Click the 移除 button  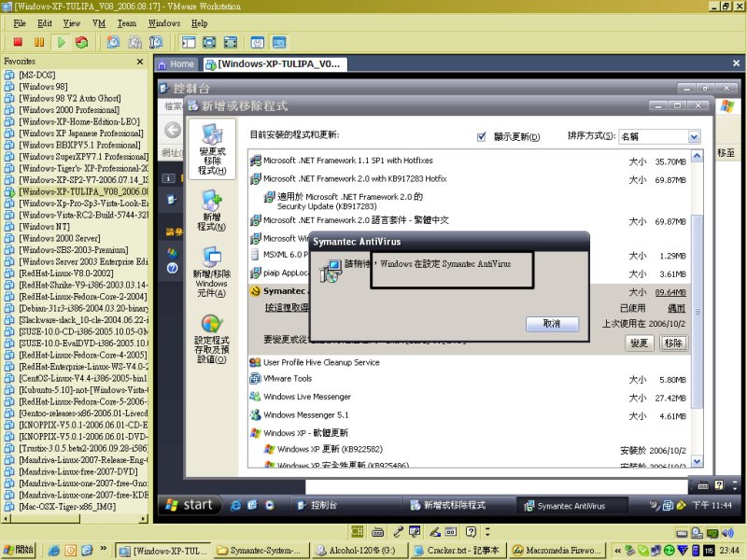[x=673, y=343]
